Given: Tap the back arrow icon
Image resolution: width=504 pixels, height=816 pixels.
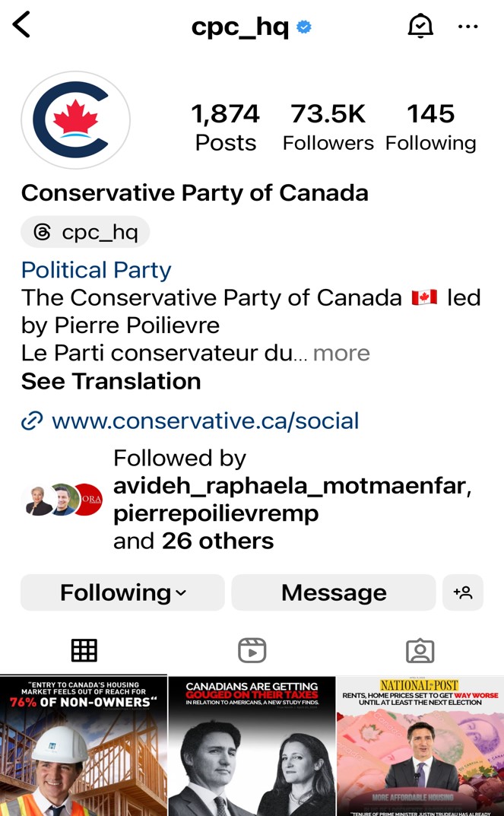Looking at the screenshot, I should (21, 25).
